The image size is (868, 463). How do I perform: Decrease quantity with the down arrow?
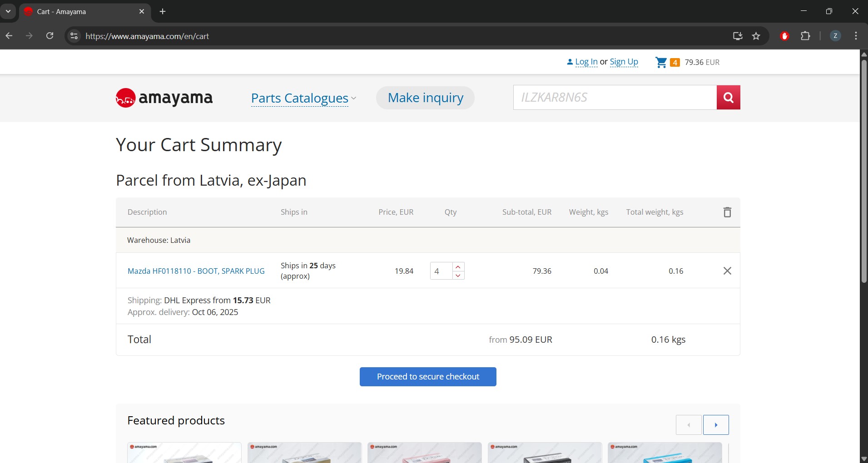click(x=458, y=276)
